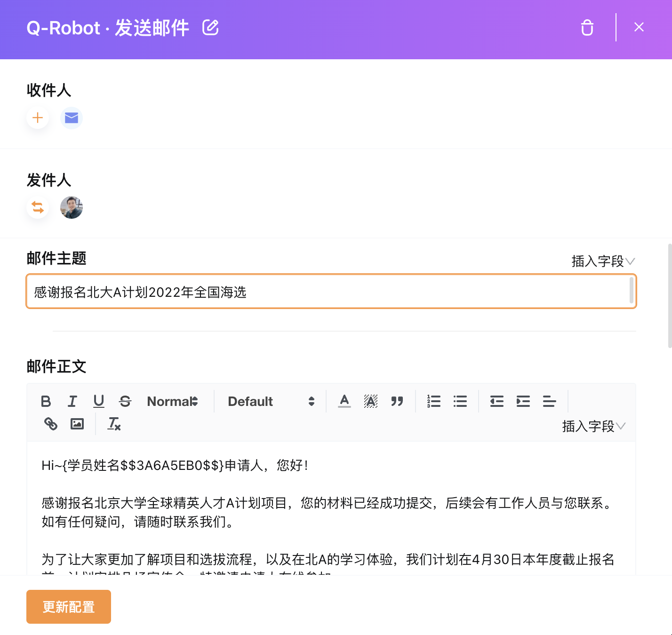
Task: Decrease indent with outdent icon
Action: click(497, 401)
